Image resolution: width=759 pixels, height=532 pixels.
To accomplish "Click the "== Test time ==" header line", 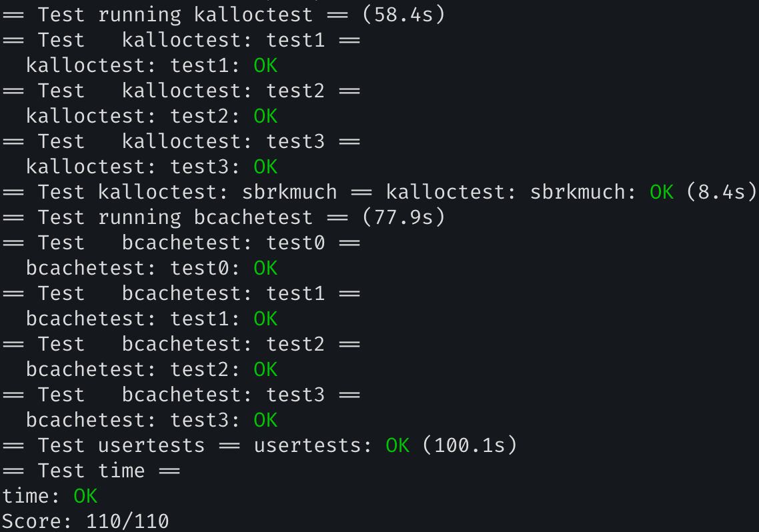I will point(91,471).
